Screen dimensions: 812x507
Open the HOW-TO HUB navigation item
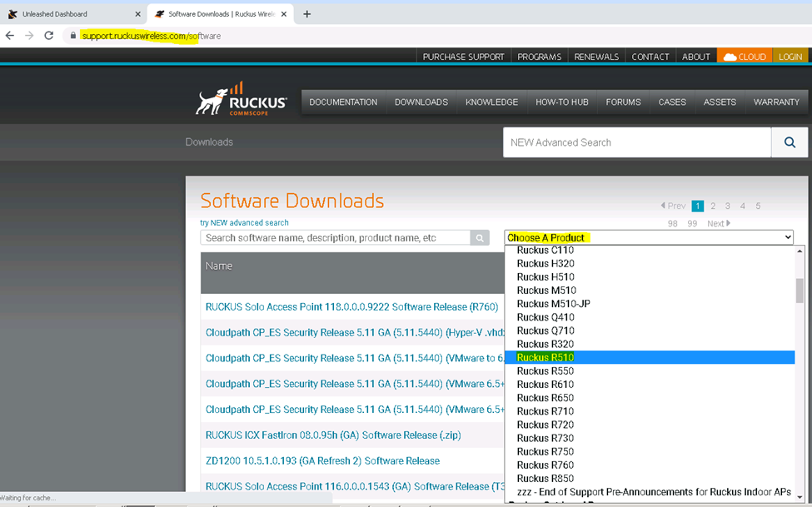[x=562, y=102]
